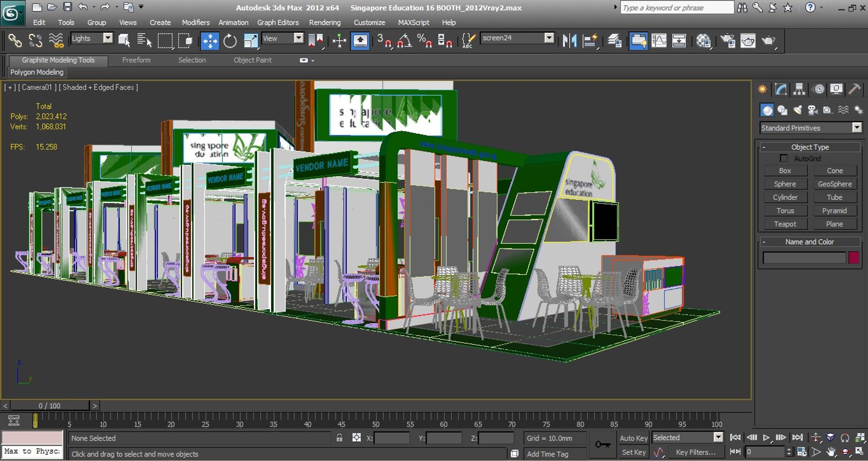
Task: Select the Select and Uniform Scale tool
Action: (250, 41)
